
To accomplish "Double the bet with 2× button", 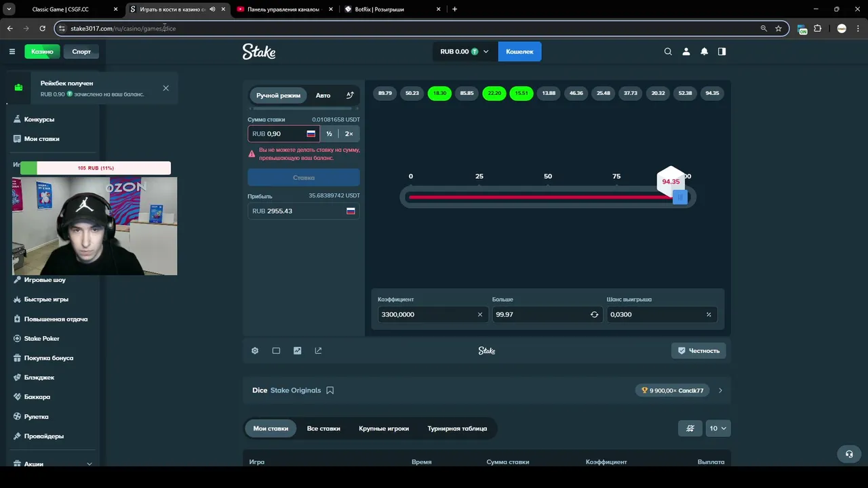I will (x=349, y=134).
